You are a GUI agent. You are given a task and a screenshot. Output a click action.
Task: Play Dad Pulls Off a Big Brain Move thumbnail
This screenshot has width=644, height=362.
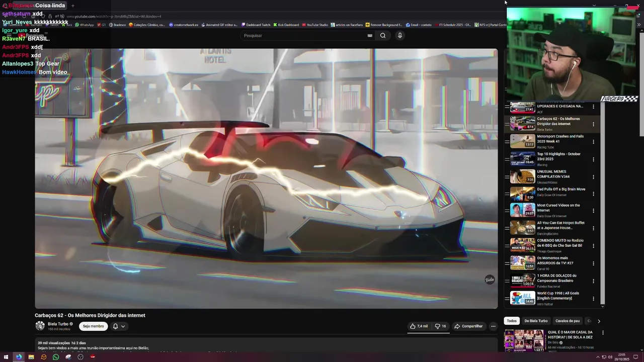(x=523, y=194)
